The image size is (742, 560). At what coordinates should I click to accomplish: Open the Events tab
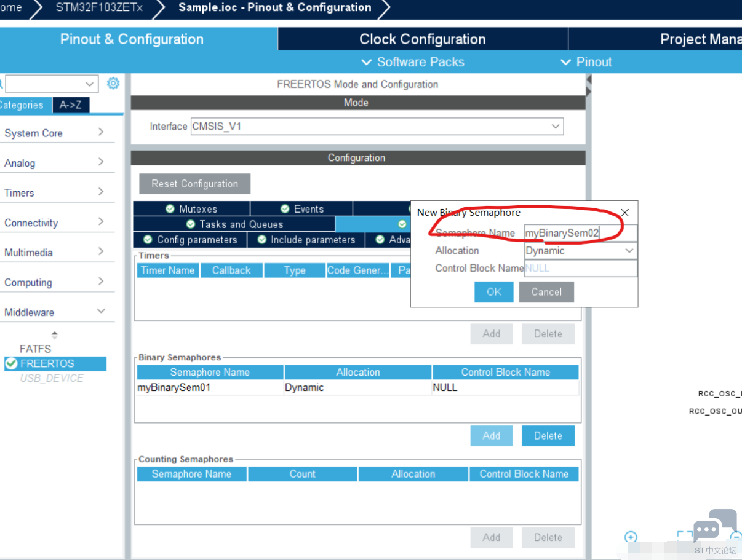(x=301, y=209)
